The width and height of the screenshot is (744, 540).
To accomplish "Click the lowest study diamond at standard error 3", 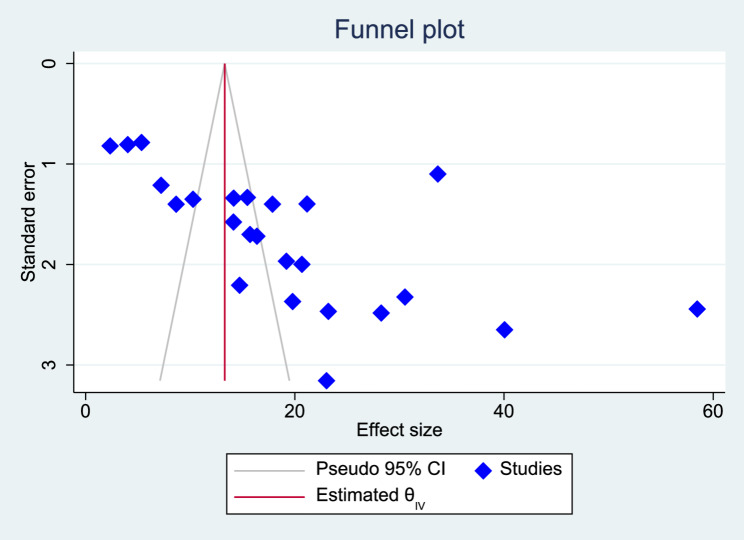I will [326, 381].
